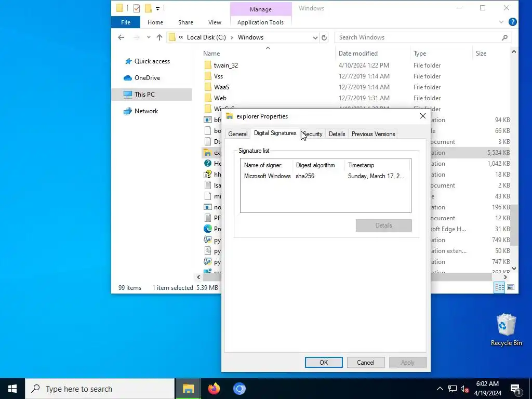532x399 pixels.
Task: Open the Security tab in Properties dialog
Action: (x=312, y=134)
